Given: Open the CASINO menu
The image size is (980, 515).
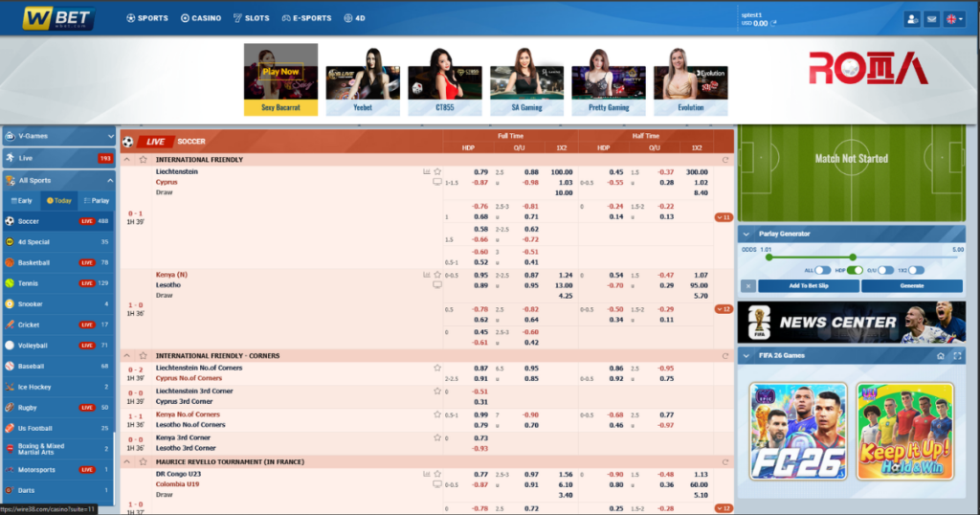Looking at the screenshot, I should 201,18.
